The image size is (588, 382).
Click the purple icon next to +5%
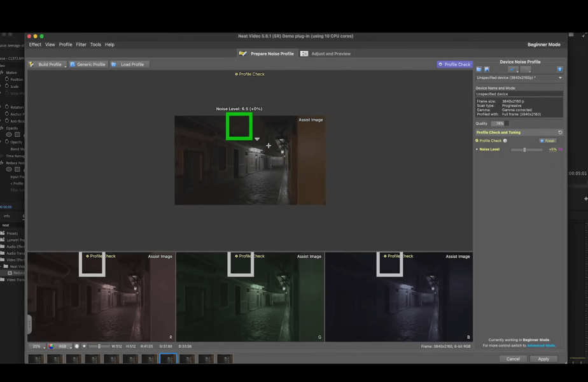[x=560, y=150]
